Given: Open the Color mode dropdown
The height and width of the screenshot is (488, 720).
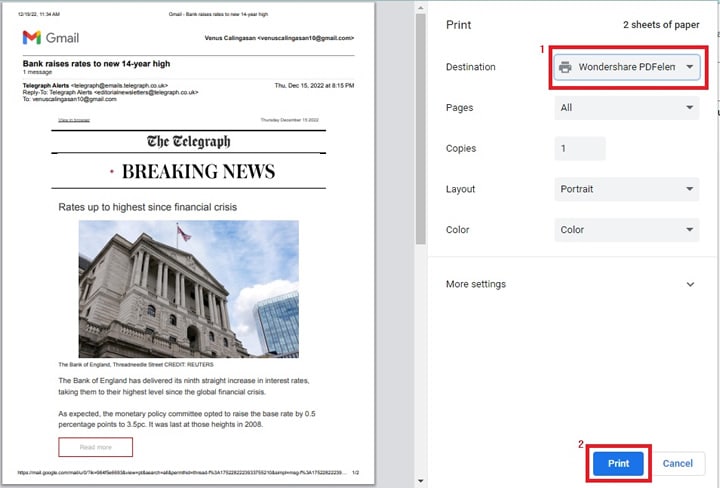Looking at the screenshot, I should [x=627, y=230].
